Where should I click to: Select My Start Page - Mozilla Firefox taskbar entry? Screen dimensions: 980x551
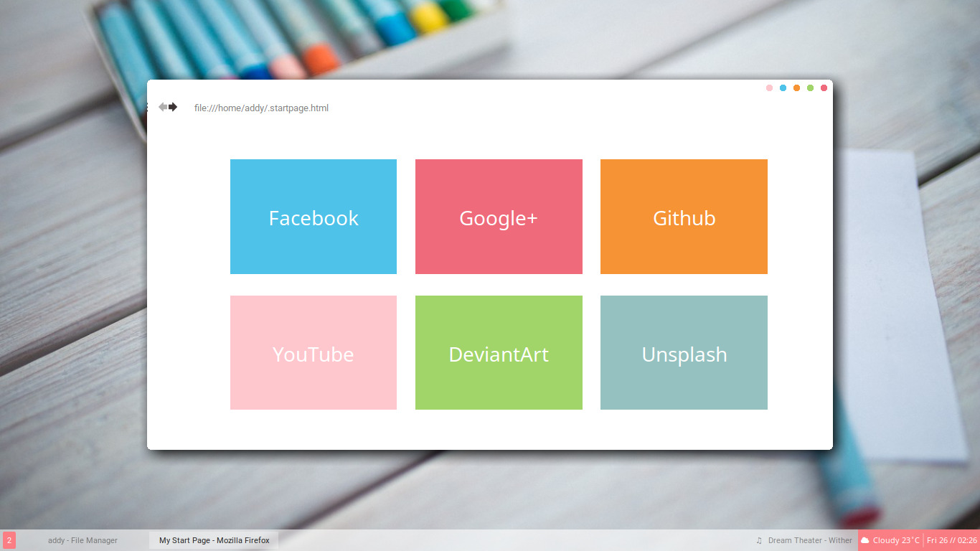(214, 540)
